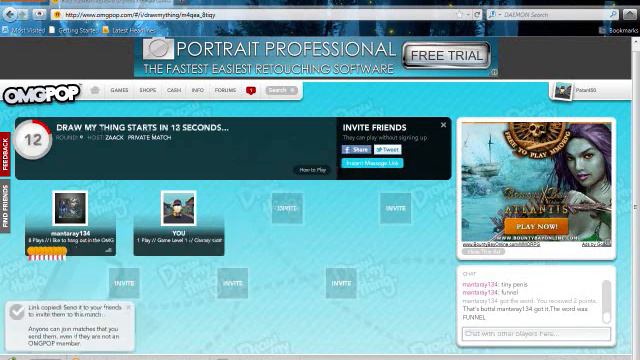The image size is (640, 360).
Task: Open the red notification bubble
Action: coord(251,90)
